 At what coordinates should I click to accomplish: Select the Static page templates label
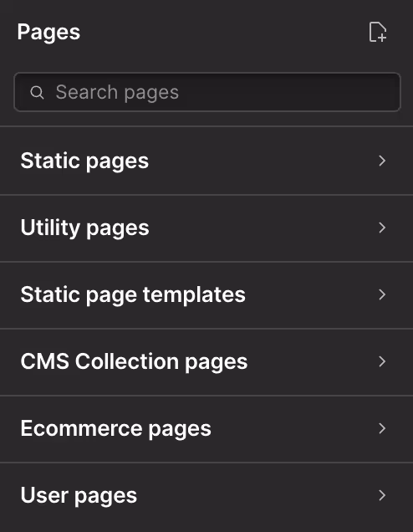pyautogui.click(x=133, y=294)
